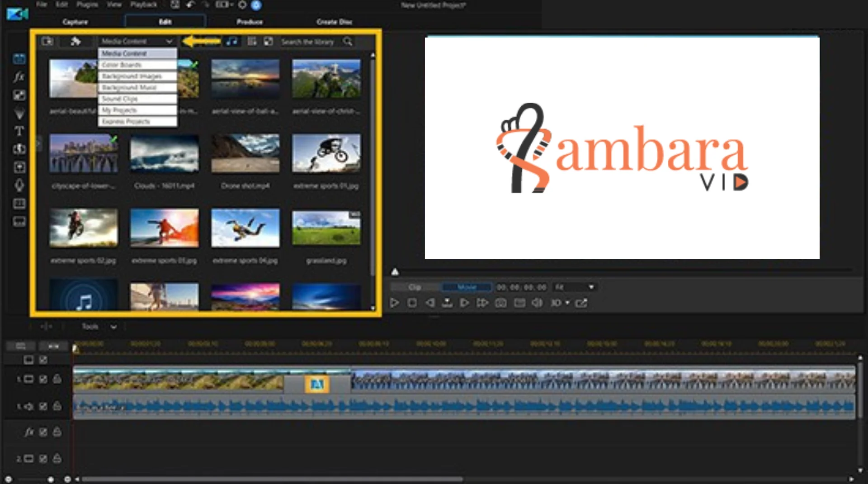Screen dimensions: 868x484
Task: Click the plug-ins puzzle icon
Action: pos(75,42)
